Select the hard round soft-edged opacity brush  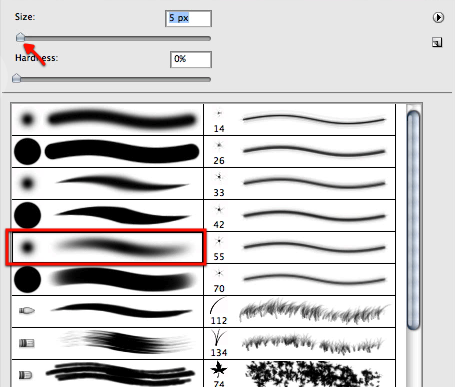(x=107, y=279)
